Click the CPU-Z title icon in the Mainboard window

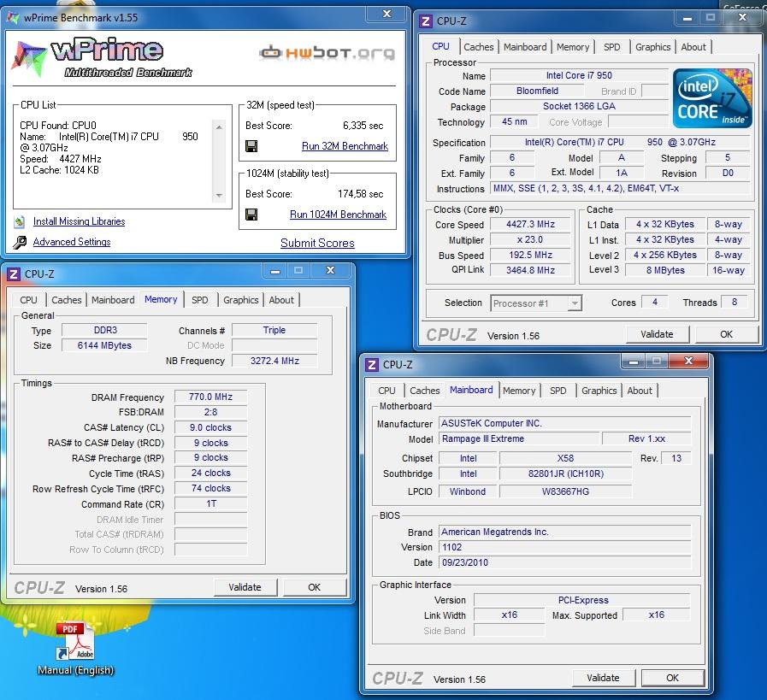point(372,365)
